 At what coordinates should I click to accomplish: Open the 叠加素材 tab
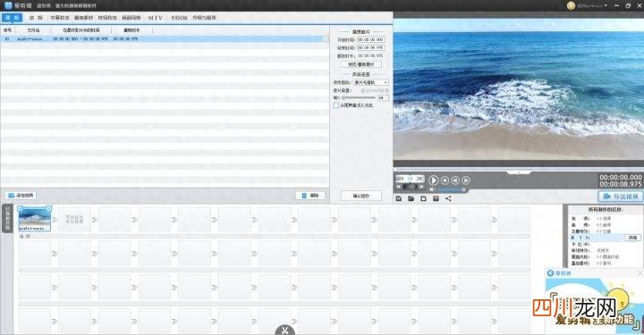[x=84, y=18]
